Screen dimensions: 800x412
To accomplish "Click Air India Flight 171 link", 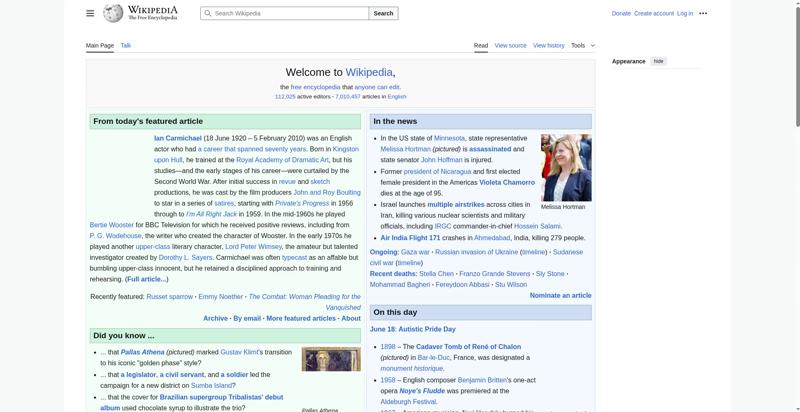I will 410,238.
